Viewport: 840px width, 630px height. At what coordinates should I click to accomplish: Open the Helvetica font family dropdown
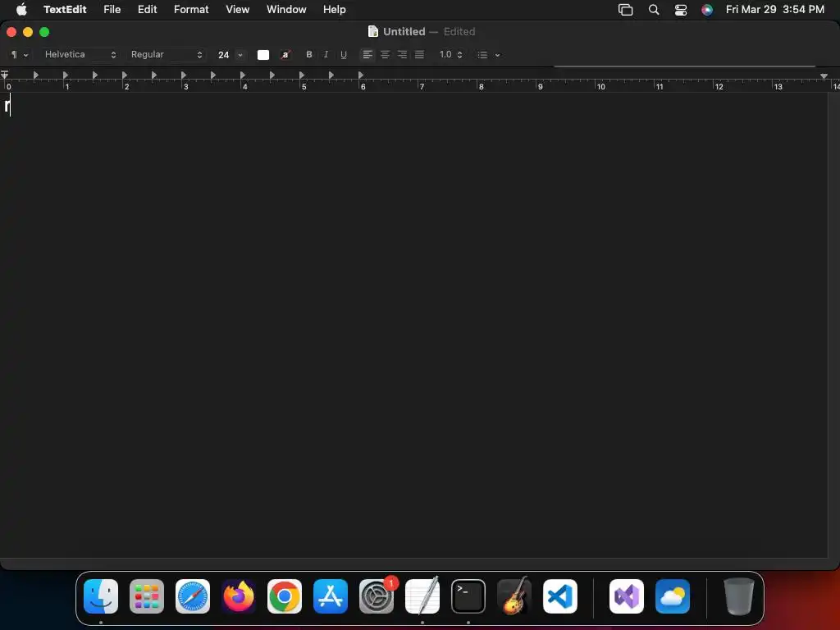point(80,55)
